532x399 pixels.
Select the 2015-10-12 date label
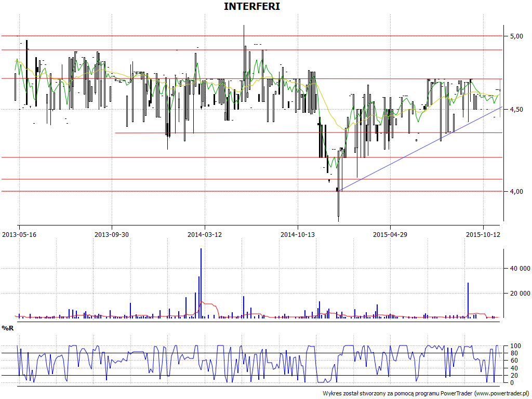(x=483, y=234)
